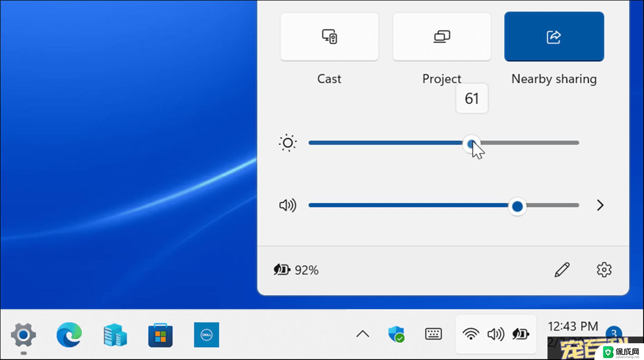Click the speaker icon in the system tray
The height and width of the screenshot is (360, 644).
click(496, 334)
